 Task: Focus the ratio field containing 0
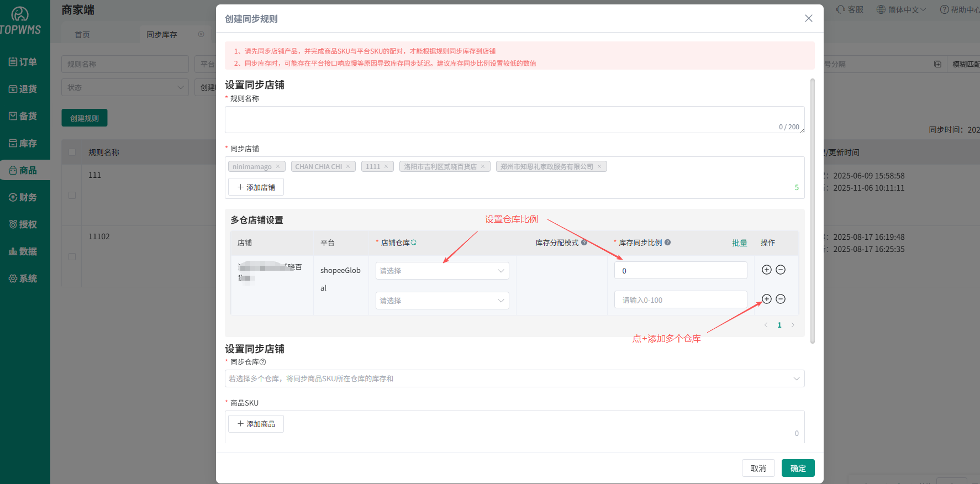coord(681,270)
